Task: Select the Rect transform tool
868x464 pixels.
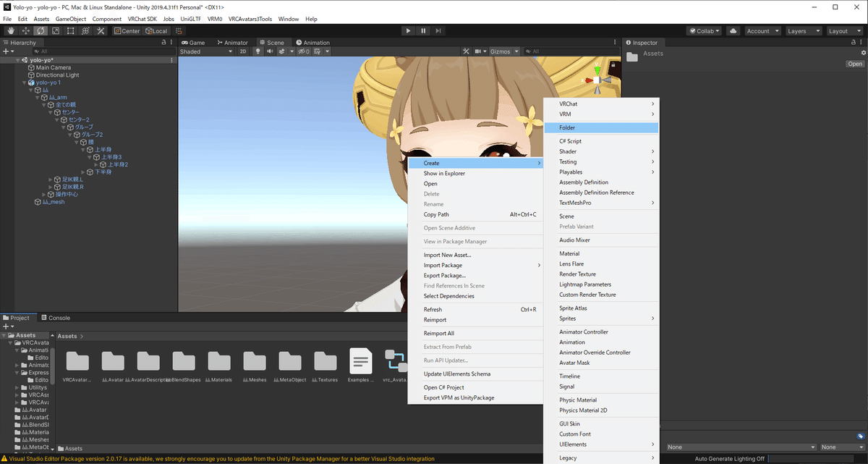Action: tap(70, 31)
